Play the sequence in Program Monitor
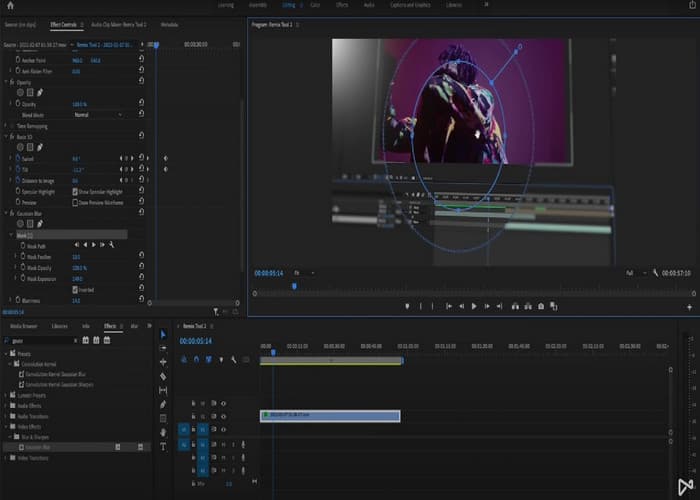Viewport: 700px width, 500px height. (474, 306)
